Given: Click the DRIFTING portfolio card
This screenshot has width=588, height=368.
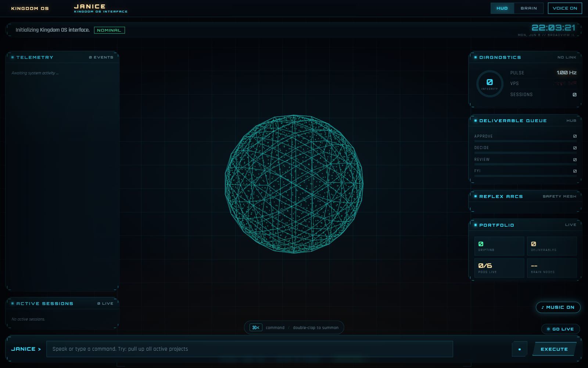Looking at the screenshot, I should (x=499, y=246).
